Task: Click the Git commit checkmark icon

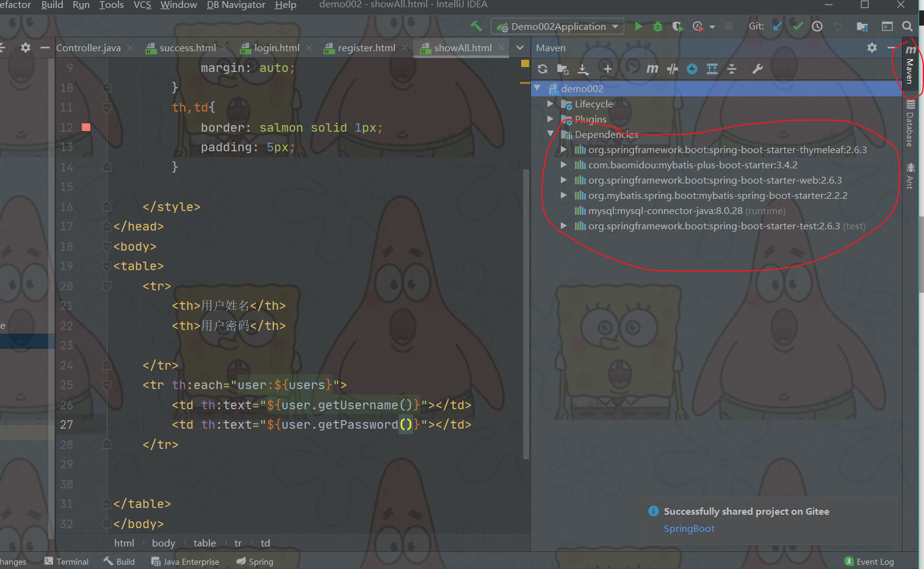Action: (x=798, y=26)
